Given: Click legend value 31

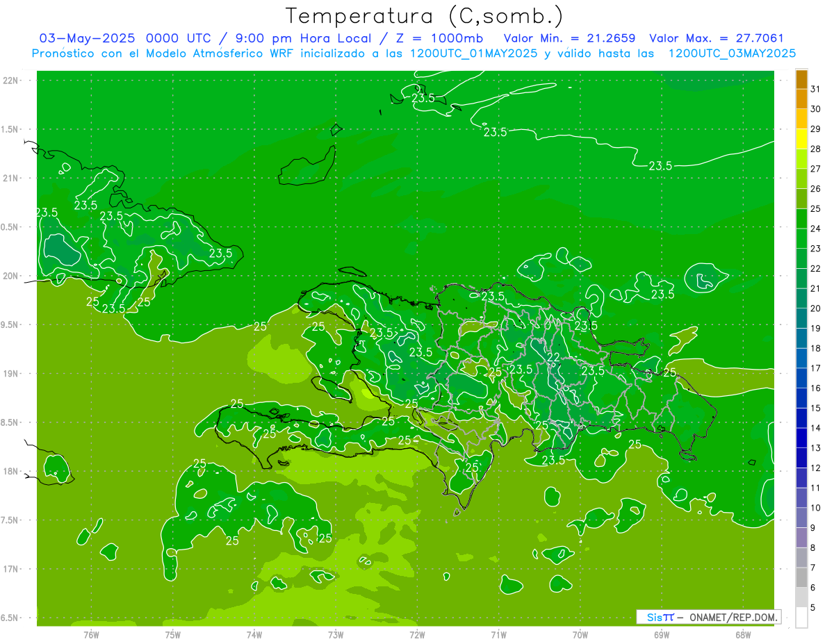Looking at the screenshot, I should 815,90.
